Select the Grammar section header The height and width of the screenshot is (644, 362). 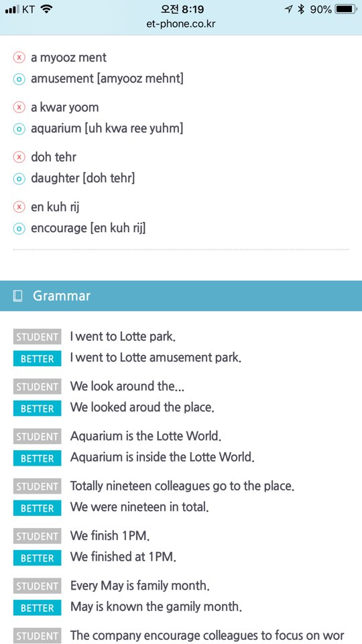point(181,296)
